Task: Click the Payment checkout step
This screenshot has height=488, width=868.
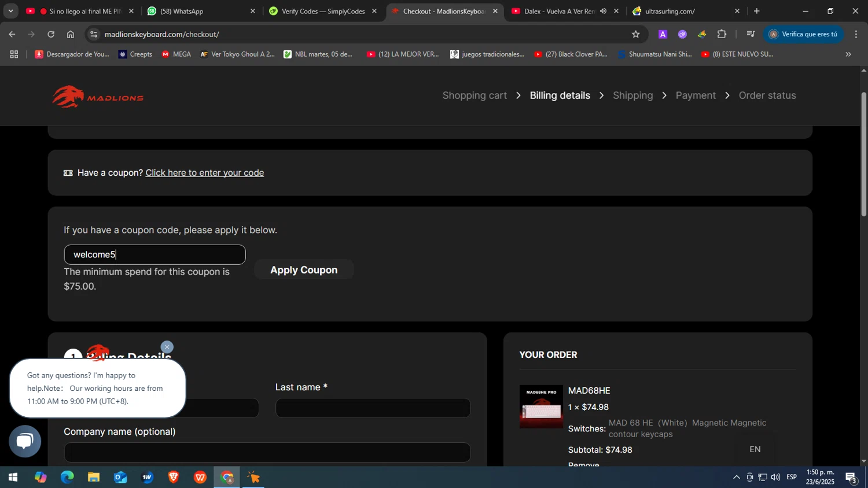Action: (x=696, y=95)
